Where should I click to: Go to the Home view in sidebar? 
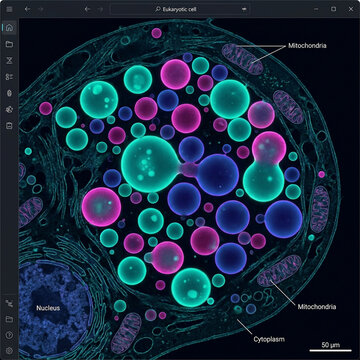click(9, 28)
